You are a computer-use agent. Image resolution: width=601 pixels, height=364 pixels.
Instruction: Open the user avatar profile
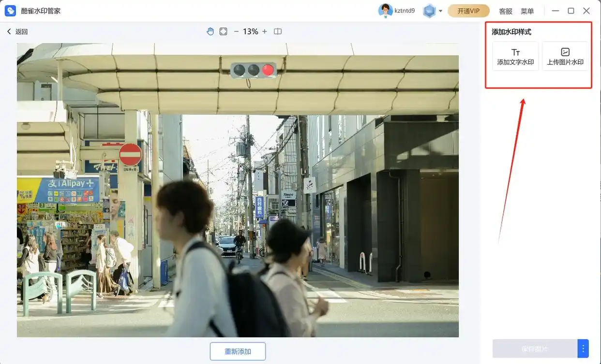(x=385, y=11)
